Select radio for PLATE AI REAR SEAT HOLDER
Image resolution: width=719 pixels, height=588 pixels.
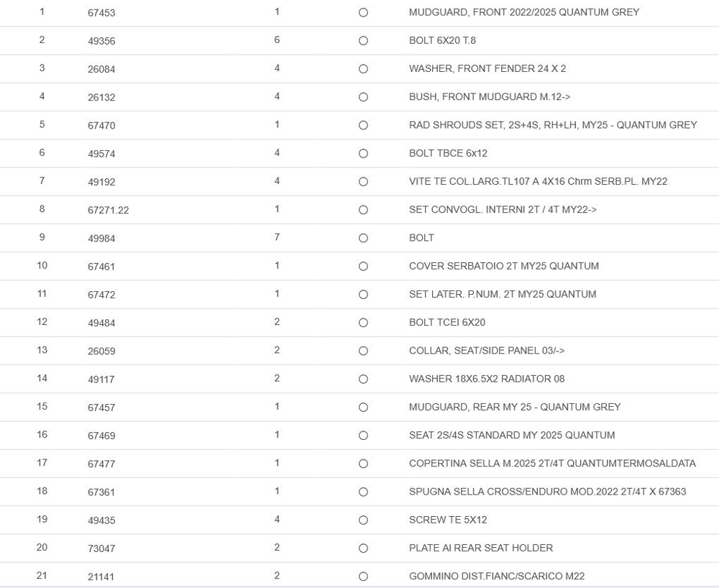[363, 548]
